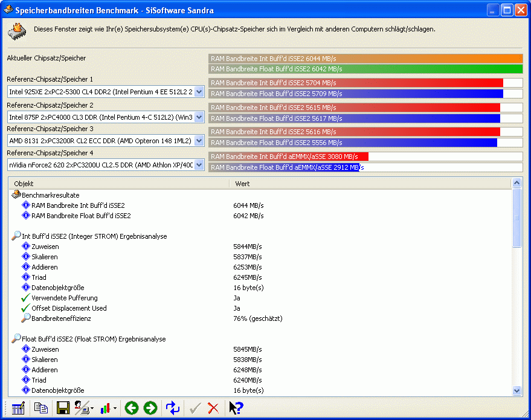Open dropdown arrow next to bar chart icon
The image size is (531, 420).
point(115,409)
